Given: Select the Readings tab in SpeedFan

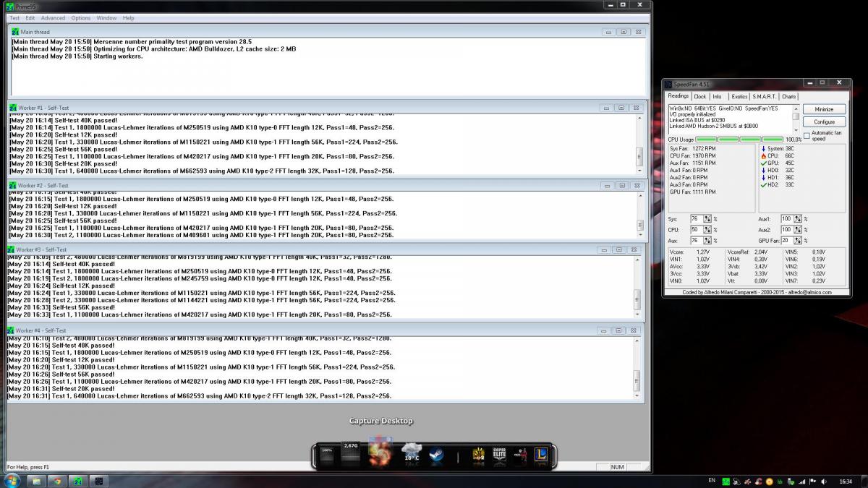Looking at the screenshot, I should click(x=678, y=95).
